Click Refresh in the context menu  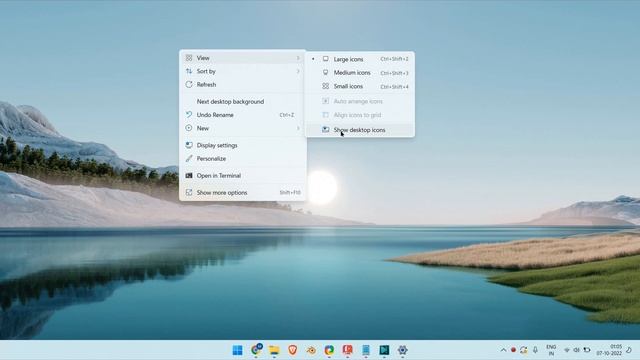pos(243,85)
